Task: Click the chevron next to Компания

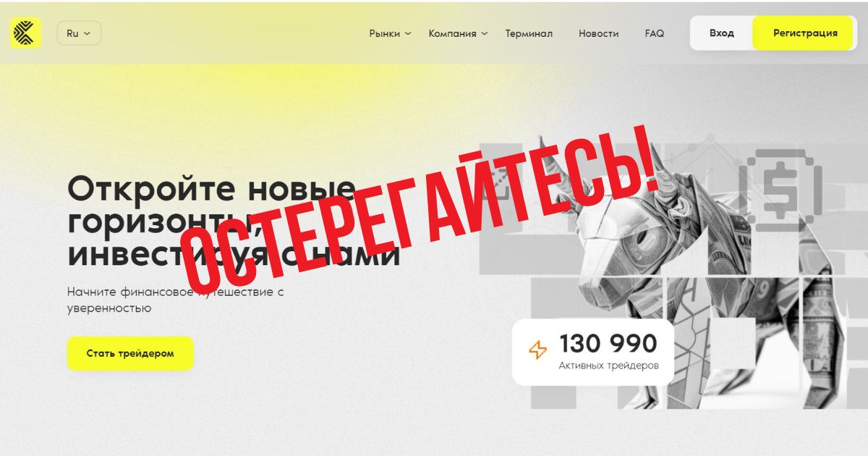Action: (484, 33)
